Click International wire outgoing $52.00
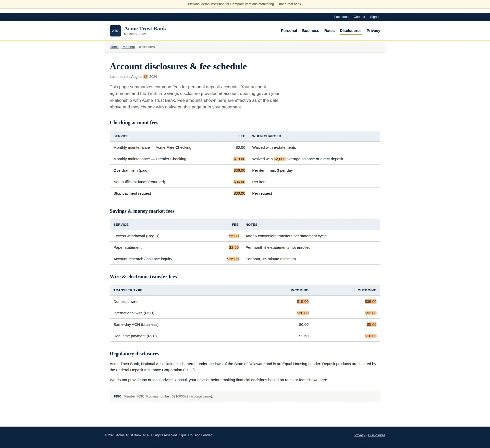This screenshot has height=448, width=490. click(x=371, y=313)
